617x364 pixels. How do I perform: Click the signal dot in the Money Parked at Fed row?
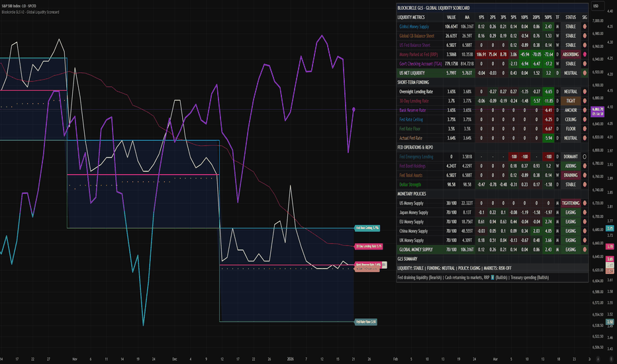[x=585, y=54]
